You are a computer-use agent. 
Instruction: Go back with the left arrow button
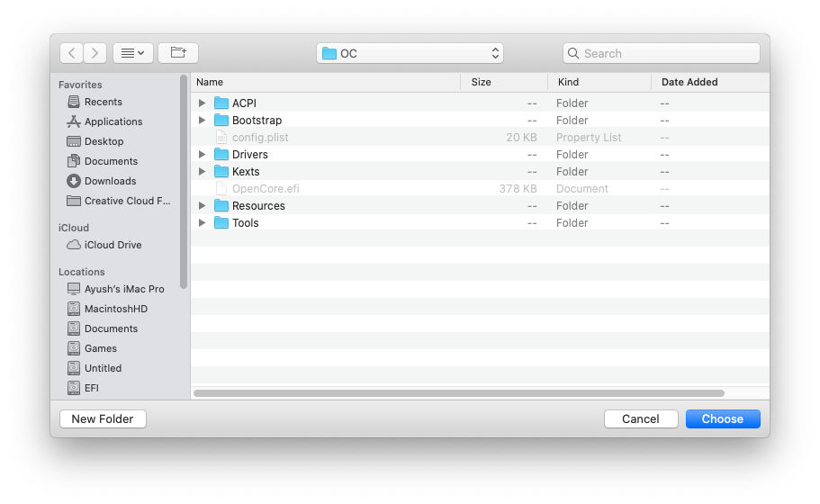72,53
